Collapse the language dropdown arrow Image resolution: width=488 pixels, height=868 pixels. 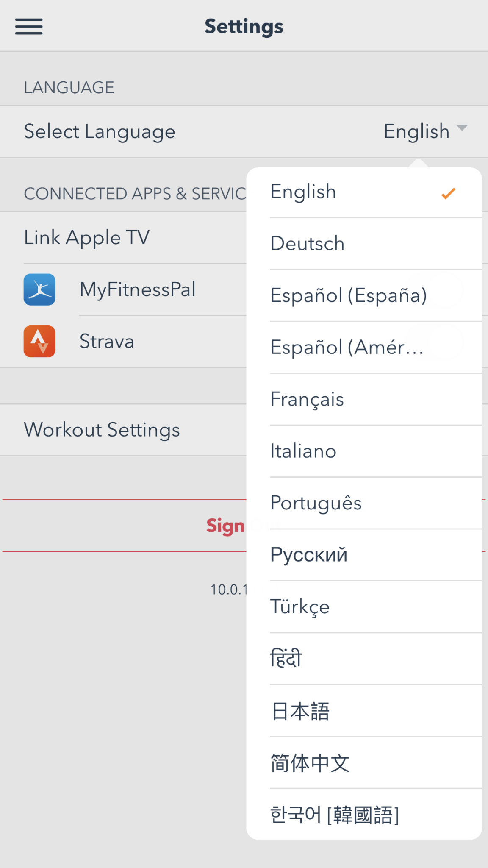pyautogui.click(x=462, y=128)
